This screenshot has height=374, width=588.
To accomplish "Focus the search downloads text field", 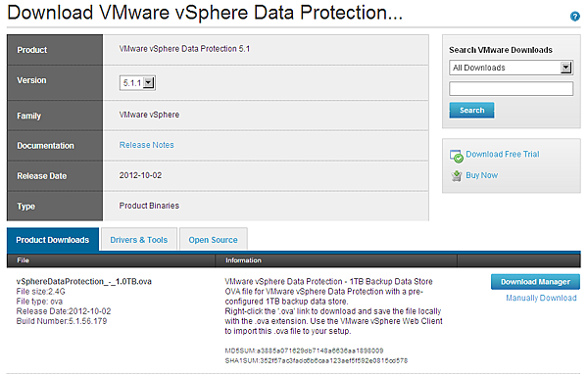I will (511, 89).
